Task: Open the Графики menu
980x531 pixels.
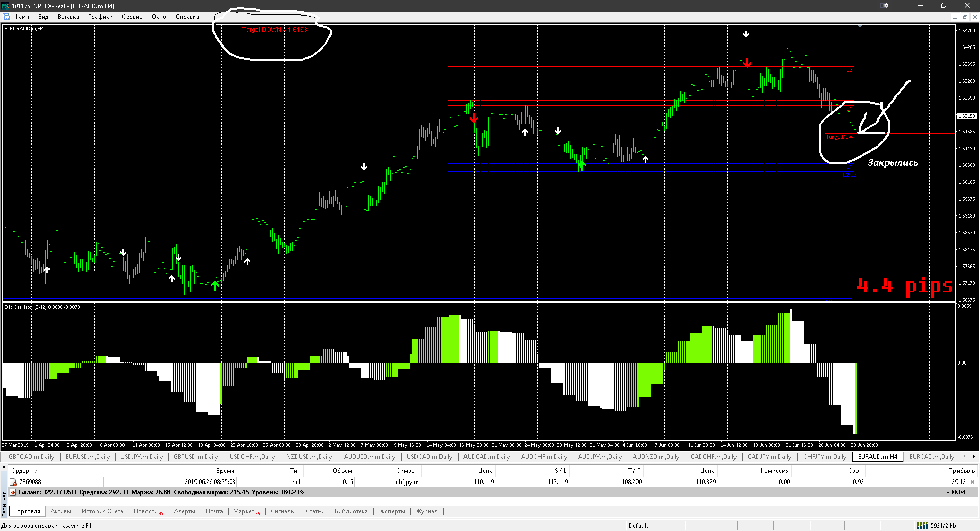Action: pyautogui.click(x=100, y=17)
